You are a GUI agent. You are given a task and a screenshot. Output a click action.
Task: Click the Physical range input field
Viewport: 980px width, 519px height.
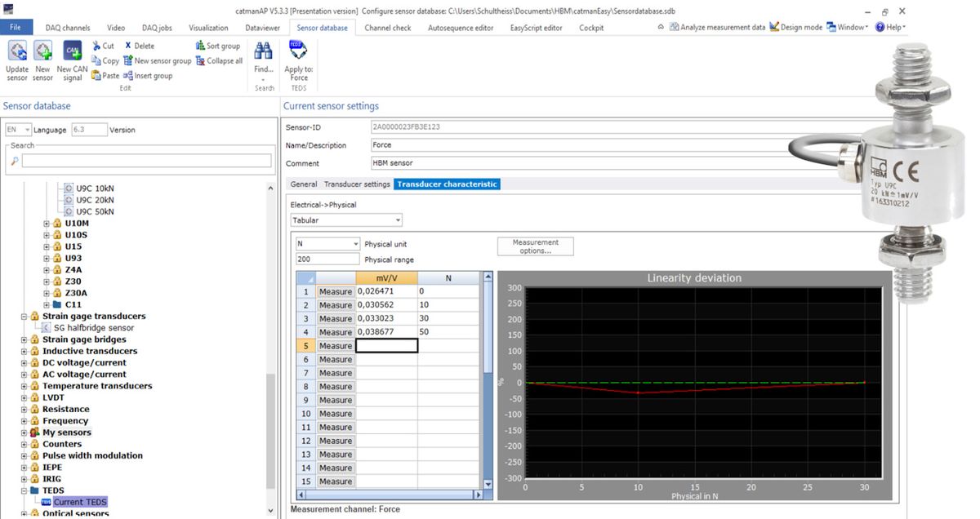(x=327, y=259)
